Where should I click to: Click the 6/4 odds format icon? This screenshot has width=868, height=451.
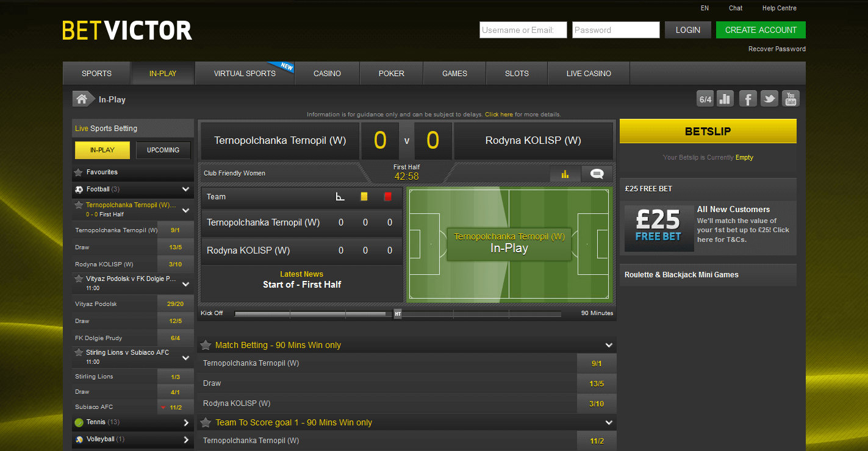[x=705, y=99]
